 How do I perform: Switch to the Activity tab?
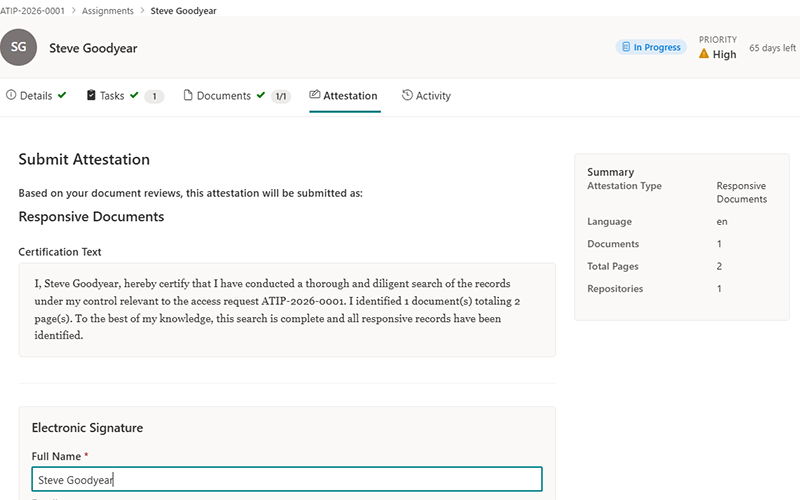(x=432, y=96)
